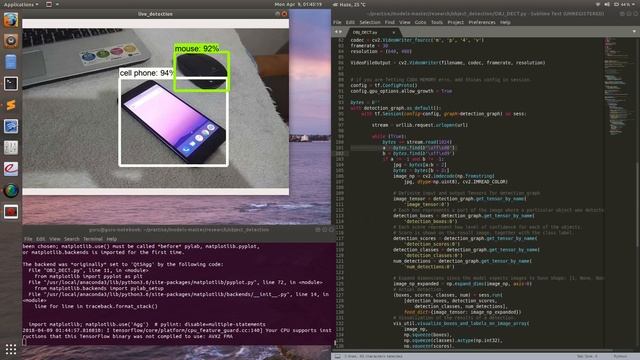This screenshot has width=640, height=360.
Task: Open the Terminal menu in terminal window
Action: pyautogui.click(x=93, y=239)
